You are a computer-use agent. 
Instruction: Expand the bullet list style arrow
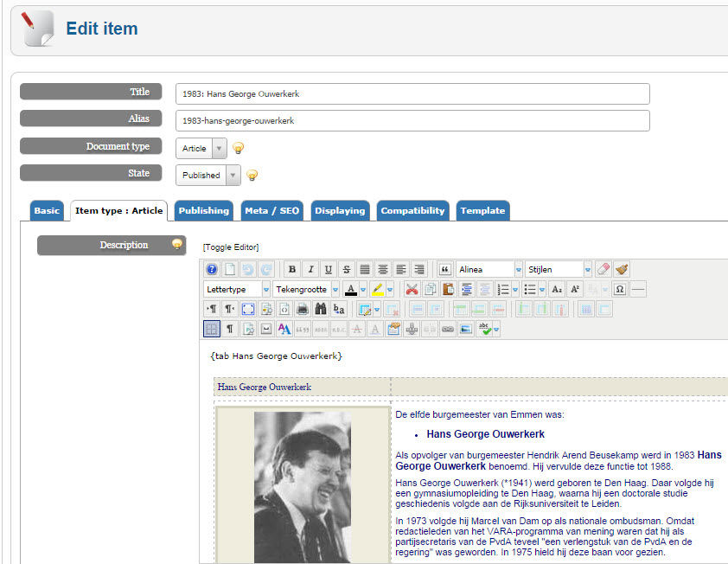coord(542,290)
